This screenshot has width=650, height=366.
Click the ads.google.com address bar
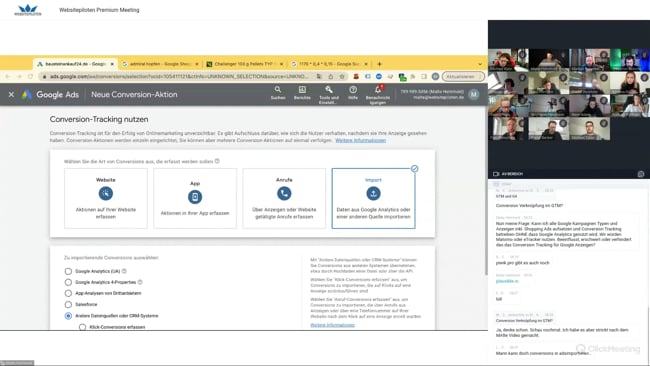click(x=178, y=76)
